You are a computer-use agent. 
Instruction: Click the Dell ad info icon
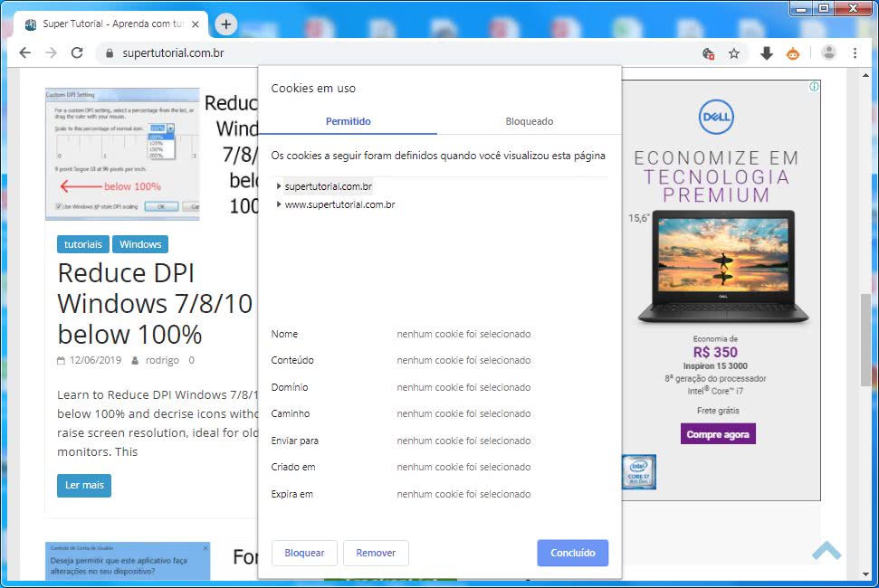814,86
